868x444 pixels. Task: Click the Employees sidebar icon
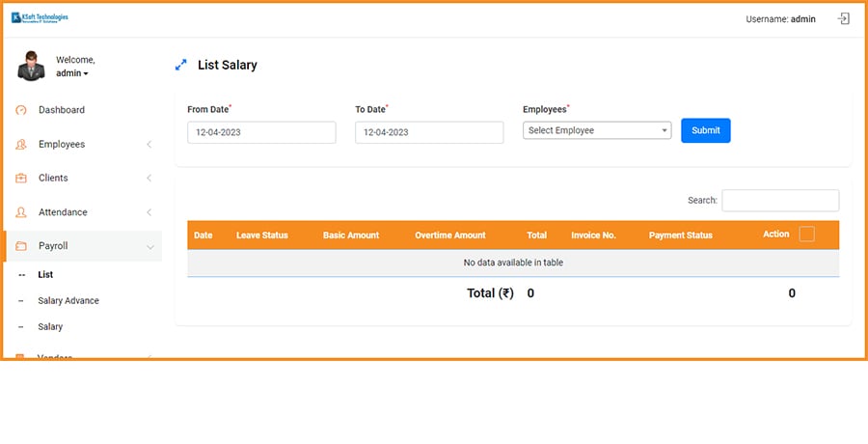[x=21, y=145]
